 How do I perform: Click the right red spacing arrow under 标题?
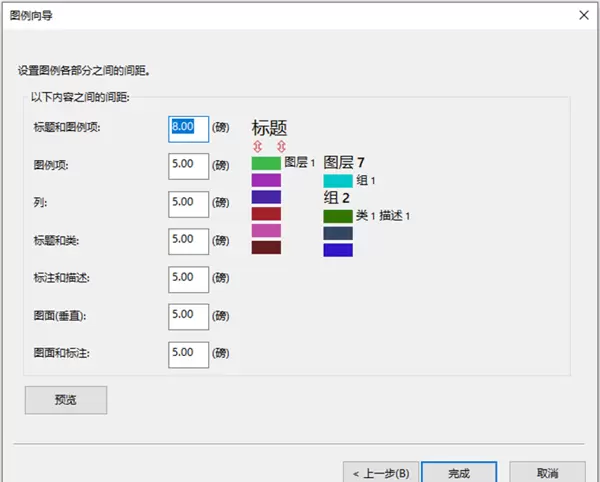tap(281, 146)
